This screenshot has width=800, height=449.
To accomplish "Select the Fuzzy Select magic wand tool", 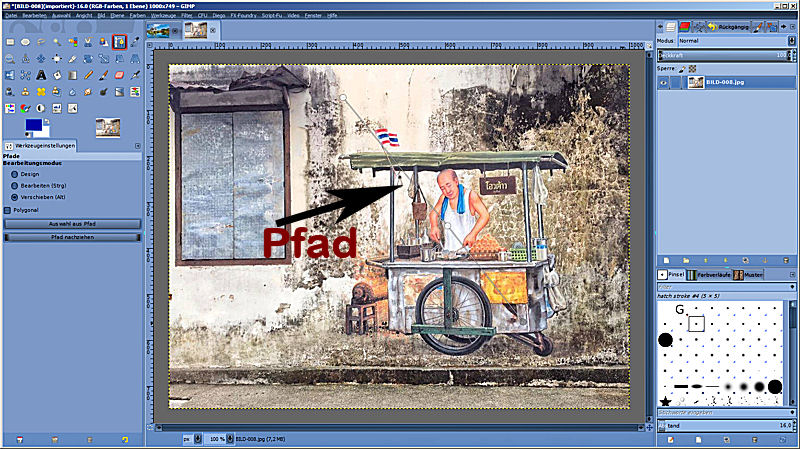I will pos(57,42).
